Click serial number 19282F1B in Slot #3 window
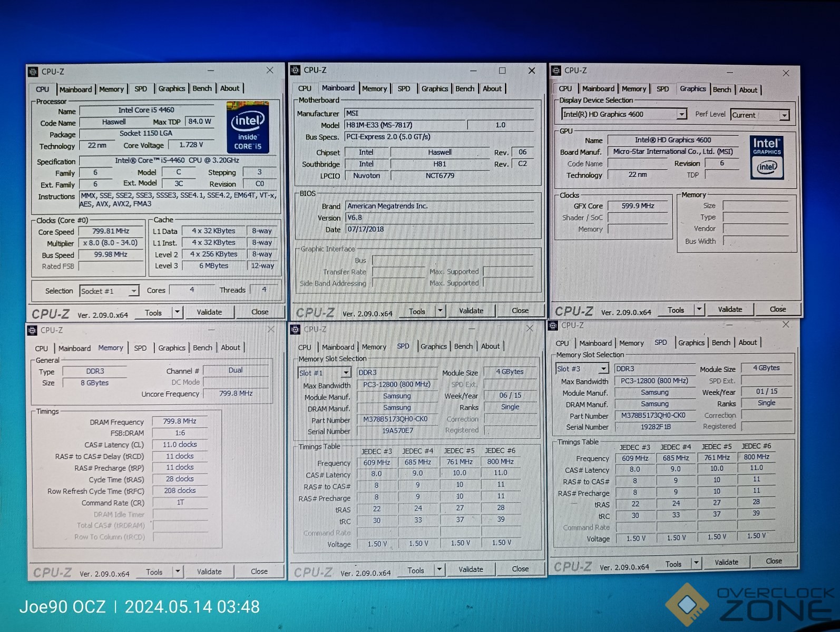This screenshot has width=840, height=632. (655, 427)
